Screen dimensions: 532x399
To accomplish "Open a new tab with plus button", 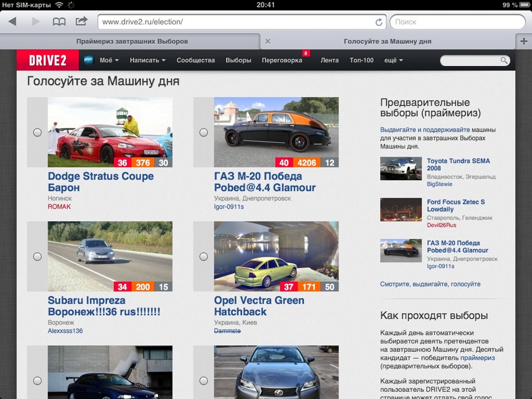I will point(524,42).
